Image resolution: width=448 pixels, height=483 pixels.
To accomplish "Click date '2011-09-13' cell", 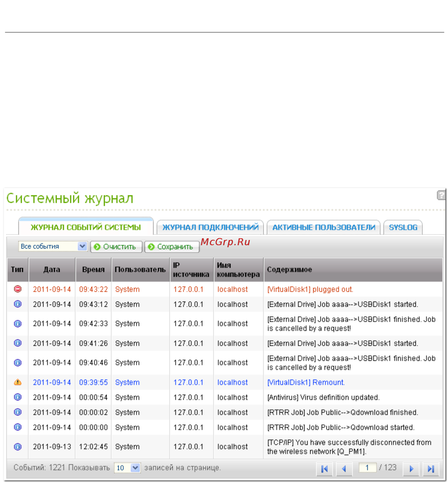I will [52, 447].
